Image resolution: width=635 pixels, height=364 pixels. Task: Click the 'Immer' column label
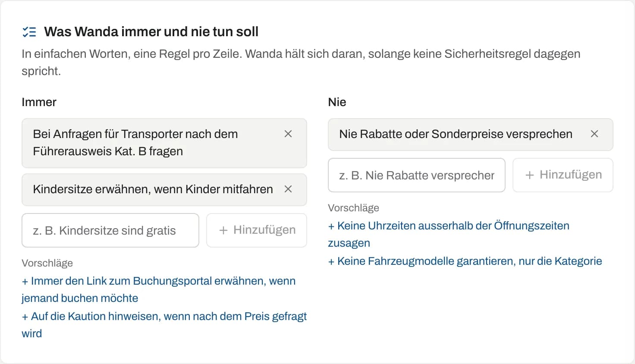[x=39, y=102]
